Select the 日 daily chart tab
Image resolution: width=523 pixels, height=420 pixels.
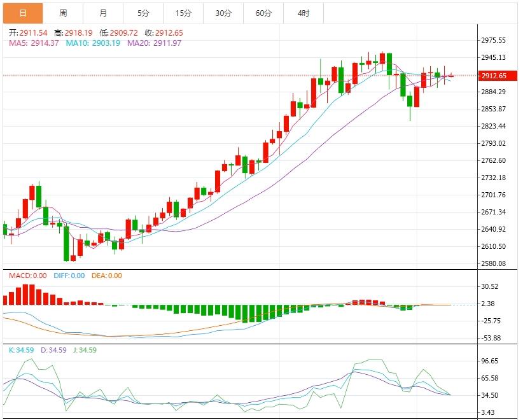[23, 13]
